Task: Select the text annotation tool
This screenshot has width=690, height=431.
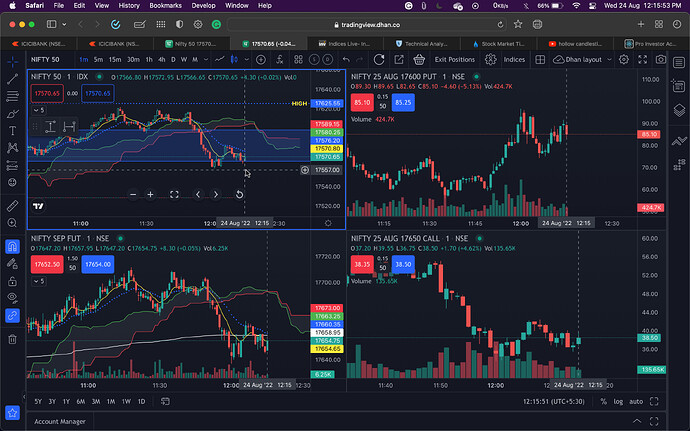Action: point(12,131)
